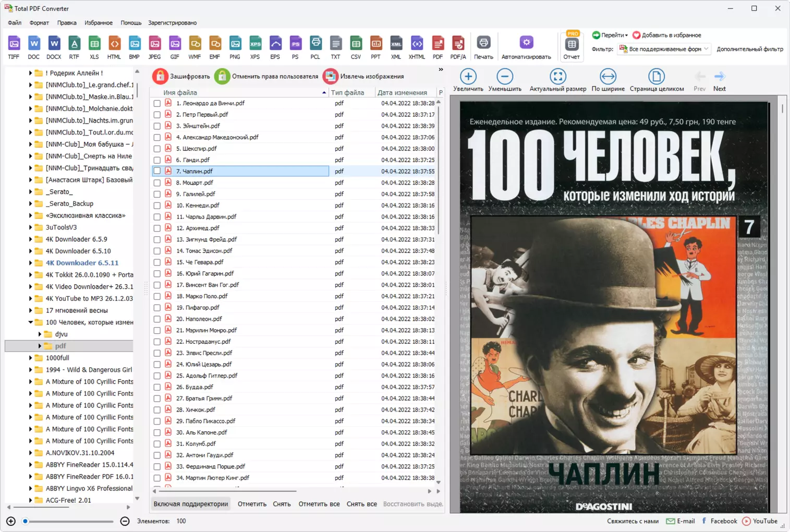Expand 17 мгновений весны folder
Image resolution: width=790 pixels, height=532 pixels.
point(30,310)
